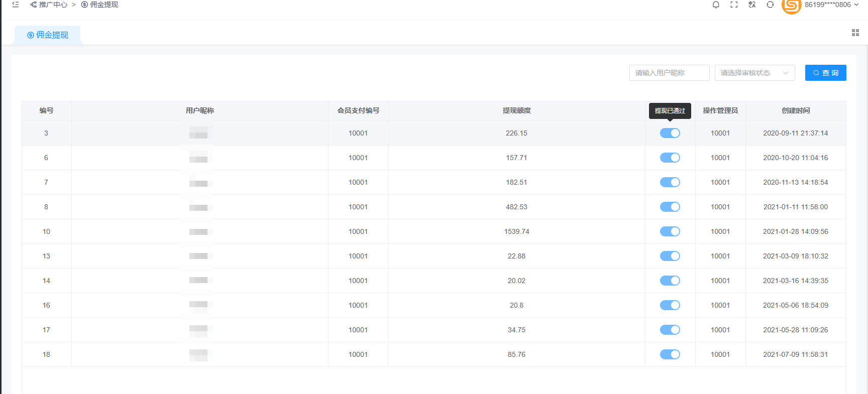Click the orange user avatar logo
The image size is (868, 394).
click(791, 6)
